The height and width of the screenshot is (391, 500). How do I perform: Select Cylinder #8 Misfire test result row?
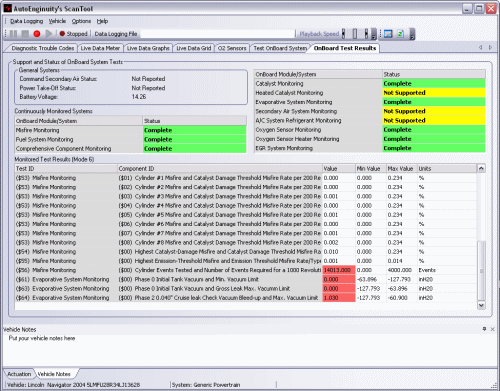[246, 242]
